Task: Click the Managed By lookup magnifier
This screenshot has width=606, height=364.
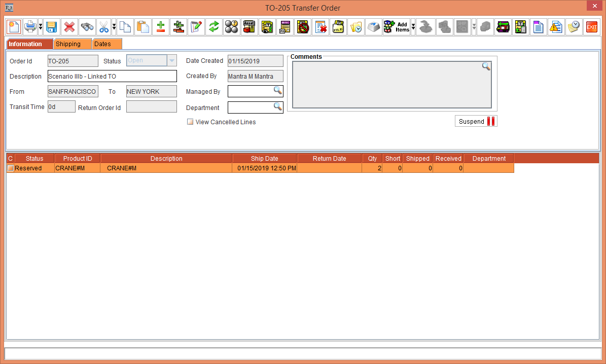Action: click(277, 91)
